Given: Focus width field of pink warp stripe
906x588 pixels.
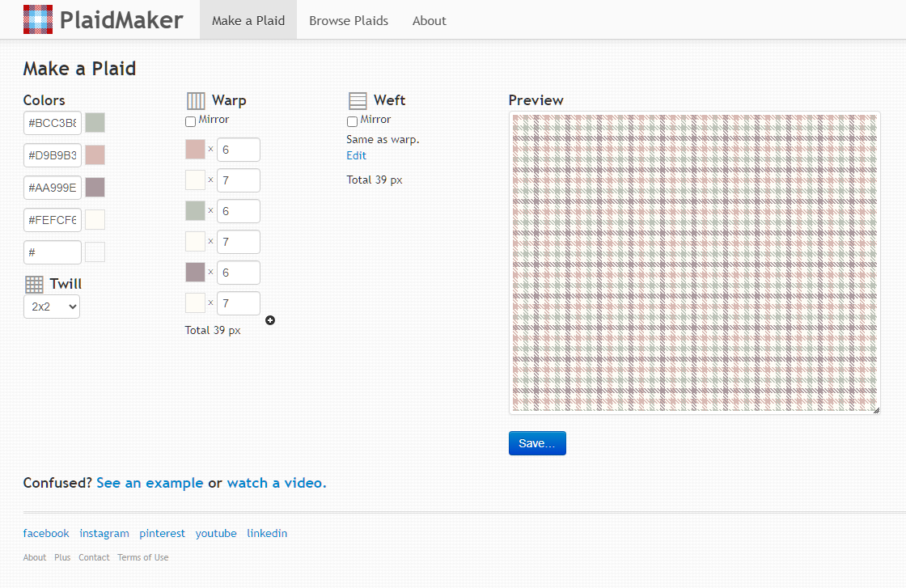Looking at the screenshot, I should pos(239,150).
